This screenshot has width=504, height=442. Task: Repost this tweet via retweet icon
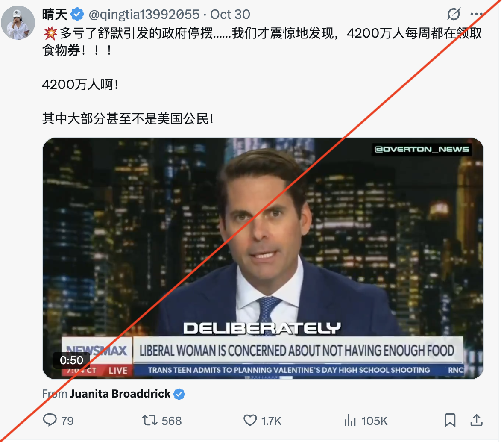point(149,420)
